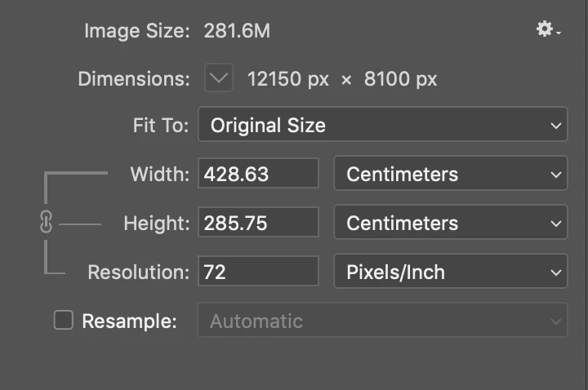Open the Pixels/Inch resolution unit dropdown
The image size is (588, 390).
pos(450,271)
